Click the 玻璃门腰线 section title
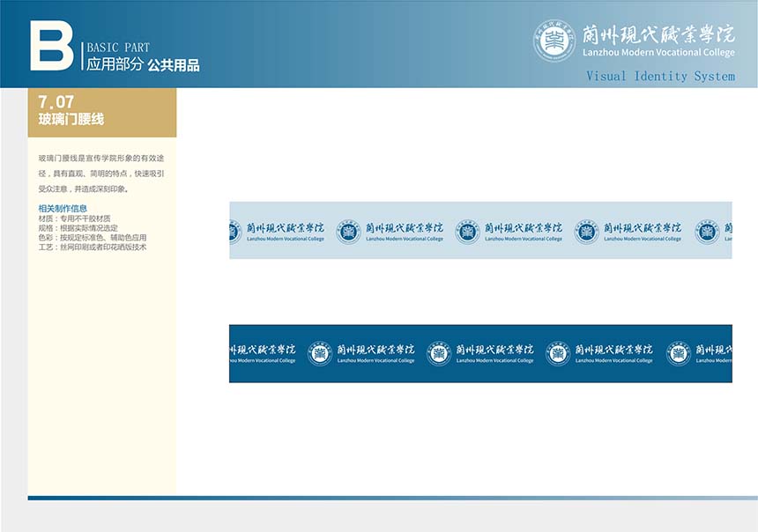The height and width of the screenshot is (532, 758). click(71, 119)
